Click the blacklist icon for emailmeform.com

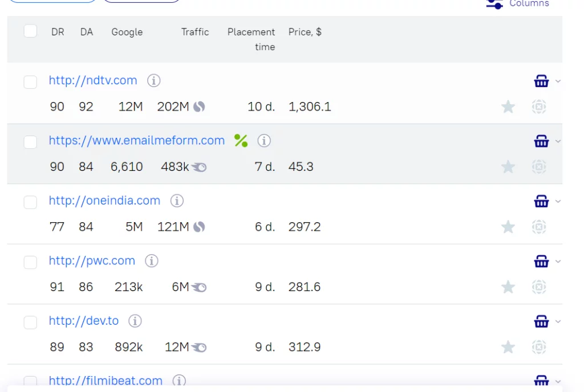pyautogui.click(x=539, y=167)
